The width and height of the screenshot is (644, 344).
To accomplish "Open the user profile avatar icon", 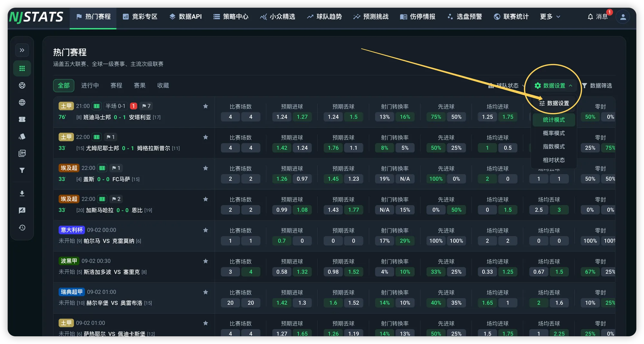I will click(623, 17).
